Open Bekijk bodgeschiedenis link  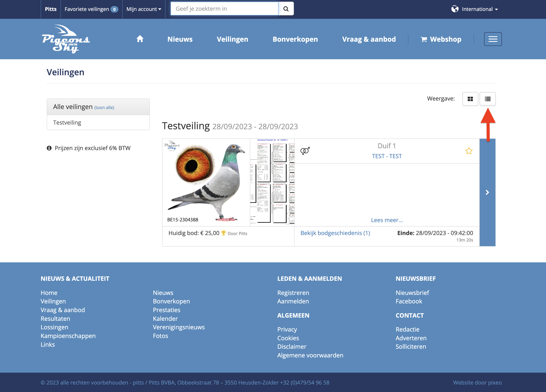pos(335,233)
